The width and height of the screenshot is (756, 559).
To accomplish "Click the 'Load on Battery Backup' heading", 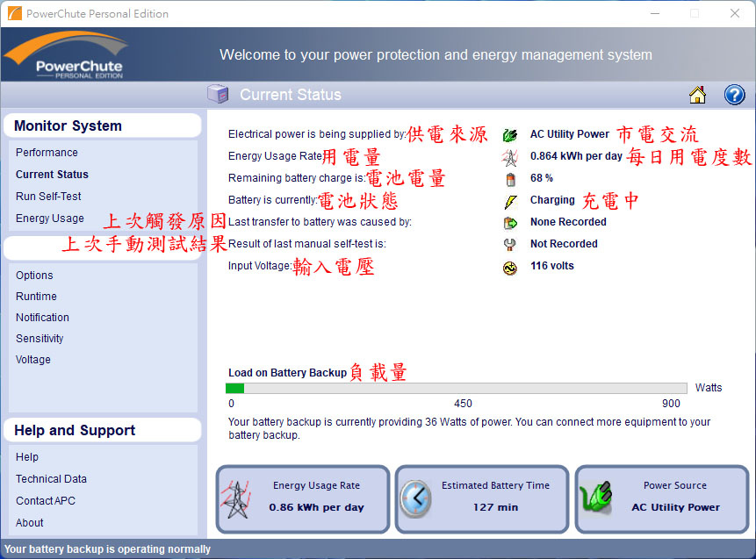I will tap(287, 373).
